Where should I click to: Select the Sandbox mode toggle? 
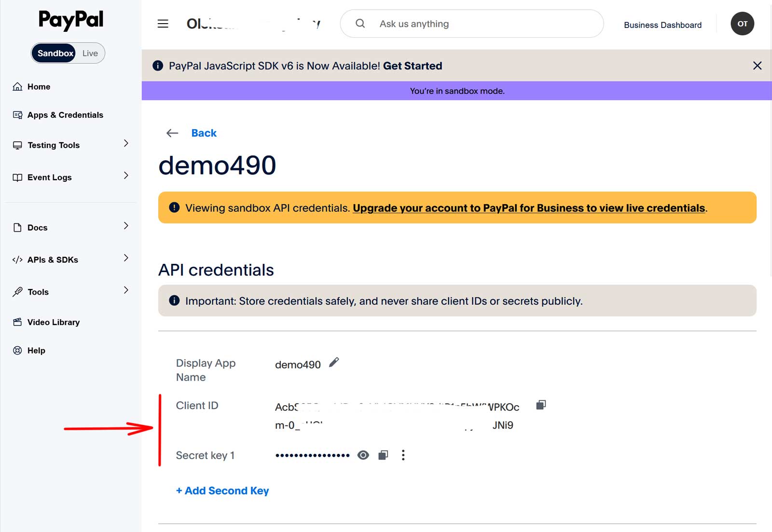pos(55,53)
